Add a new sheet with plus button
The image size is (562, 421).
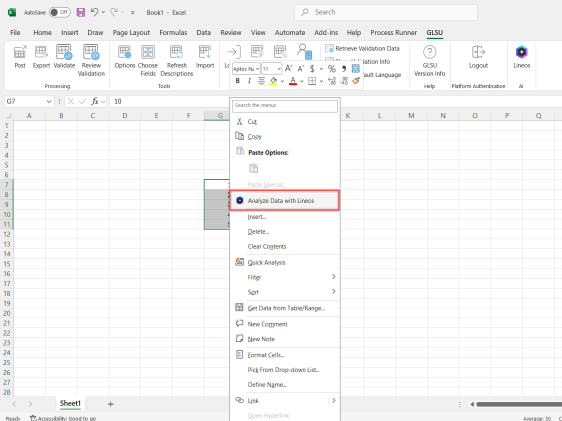coord(110,404)
